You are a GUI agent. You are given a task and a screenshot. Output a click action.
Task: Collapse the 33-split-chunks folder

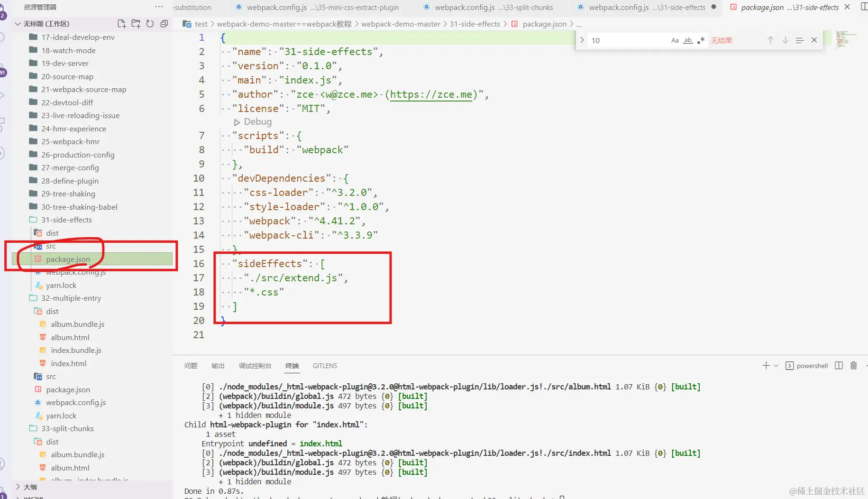pyautogui.click(x=67, y=428)
